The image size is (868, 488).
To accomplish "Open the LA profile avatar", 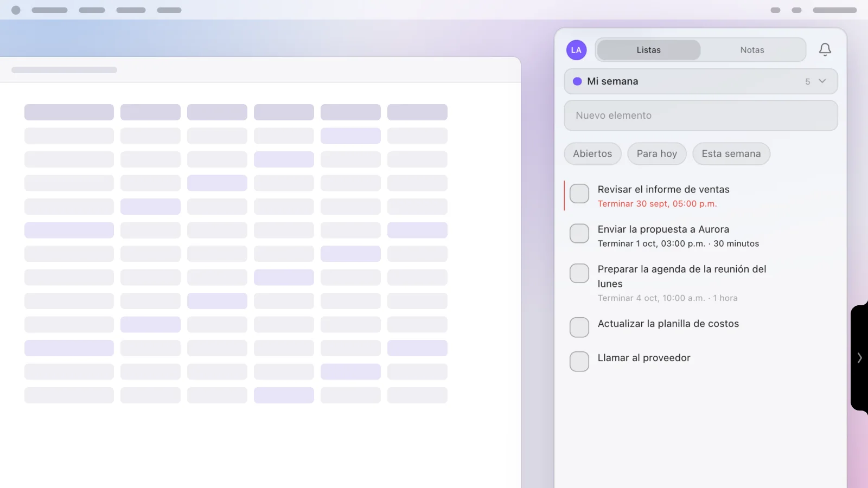I will (576, 50).
